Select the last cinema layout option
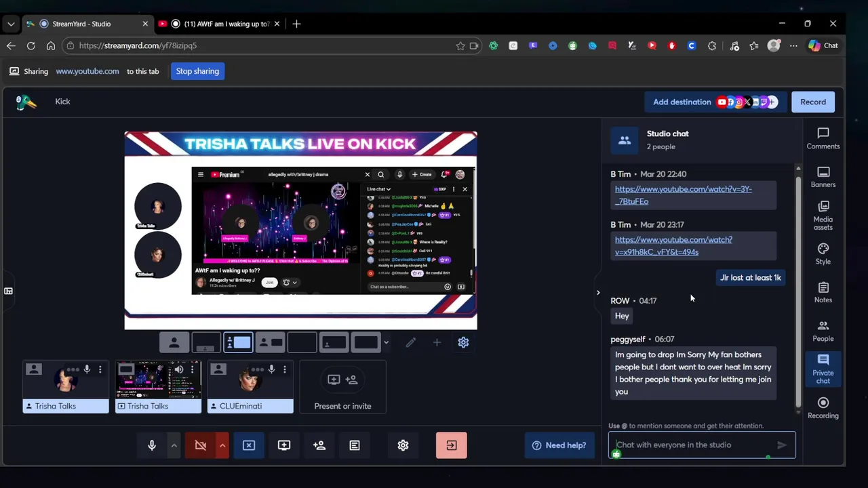 [366, 342]
